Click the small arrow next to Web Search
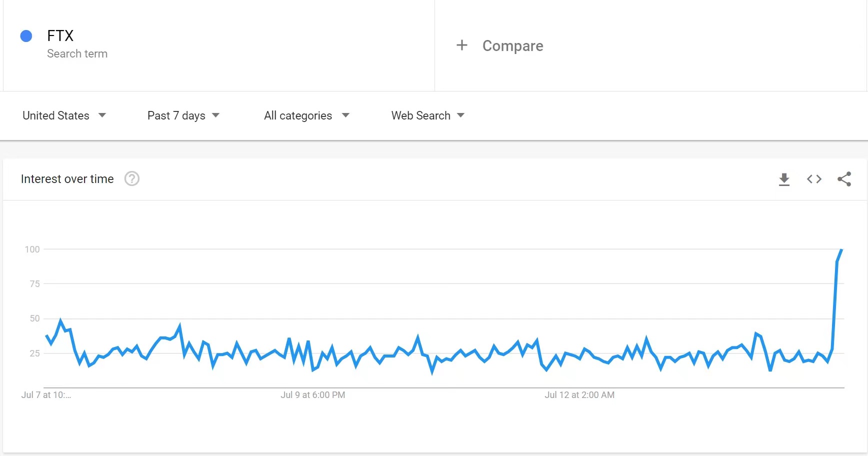 461,115
